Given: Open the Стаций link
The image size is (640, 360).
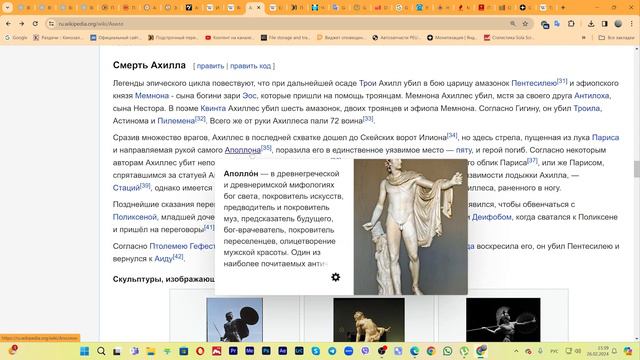Looking at the screenshot, I should coord(126,188).
